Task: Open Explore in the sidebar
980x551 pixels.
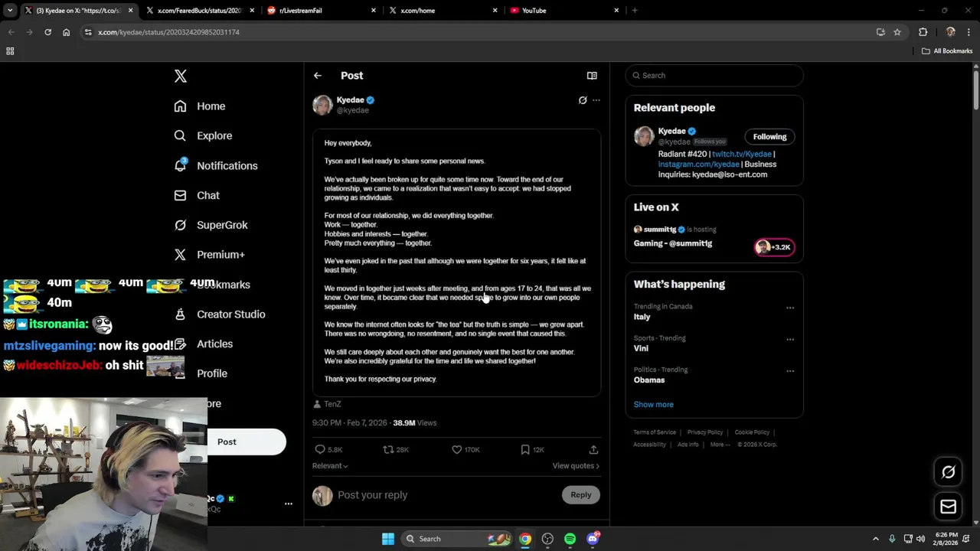Action: [x=203, y=135]
